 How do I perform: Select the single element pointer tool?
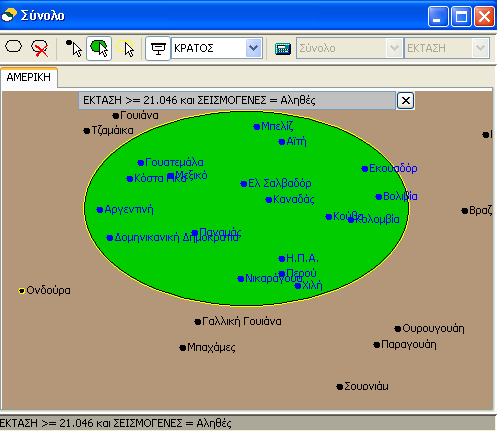pos(74,49)
